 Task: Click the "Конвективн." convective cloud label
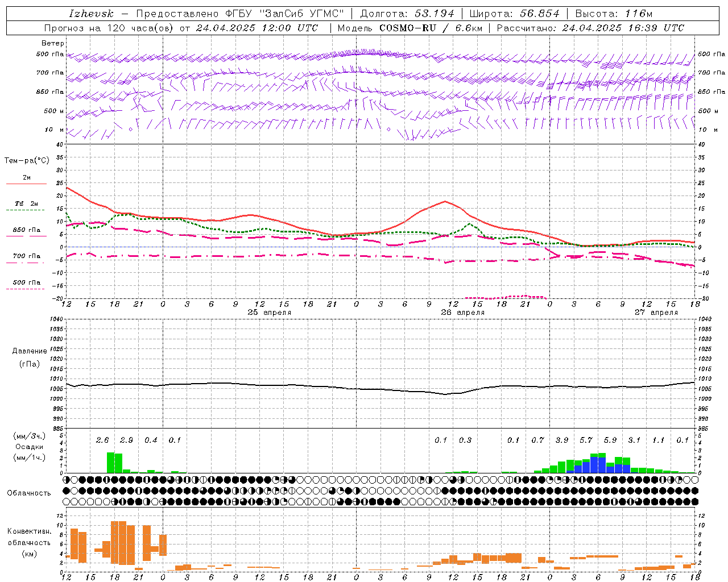click(30, 531)
